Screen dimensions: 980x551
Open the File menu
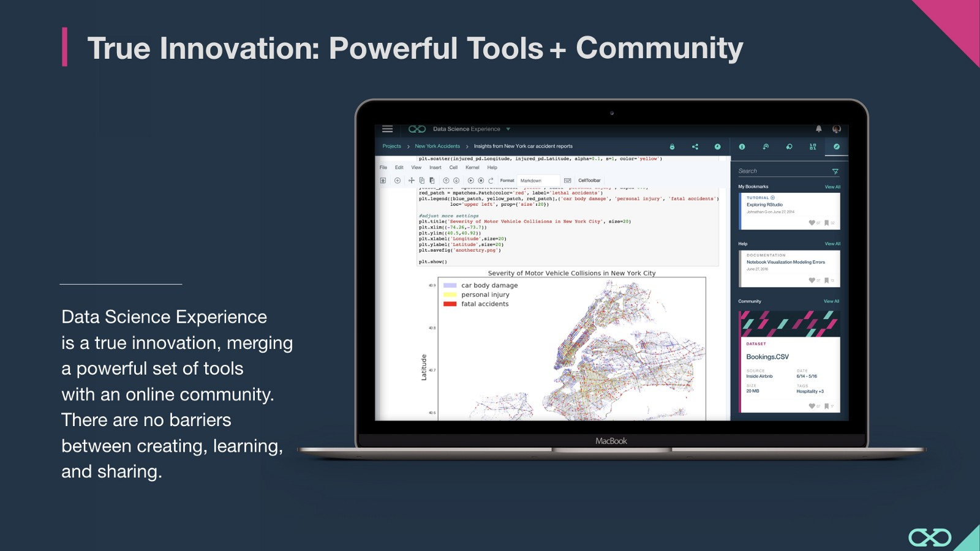click(383, 168)
